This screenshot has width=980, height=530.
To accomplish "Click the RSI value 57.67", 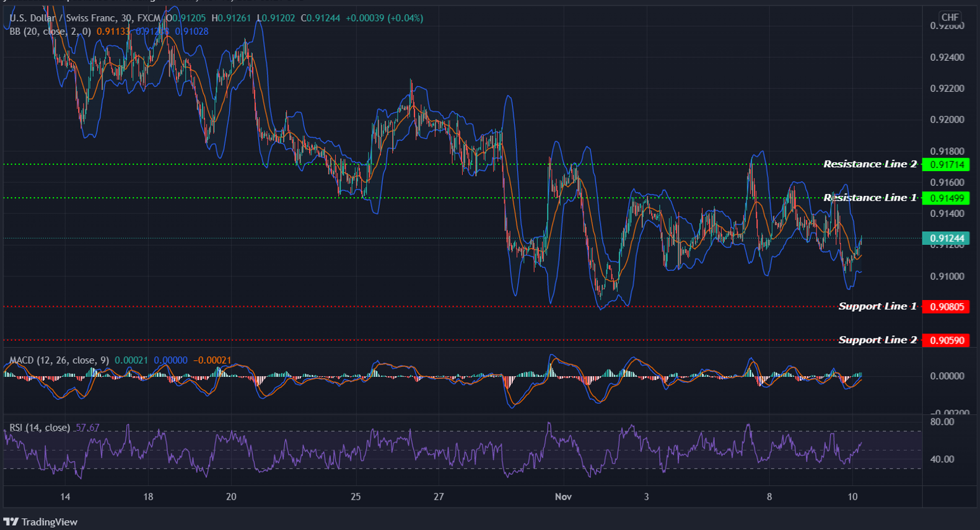I will coord(87,428).
